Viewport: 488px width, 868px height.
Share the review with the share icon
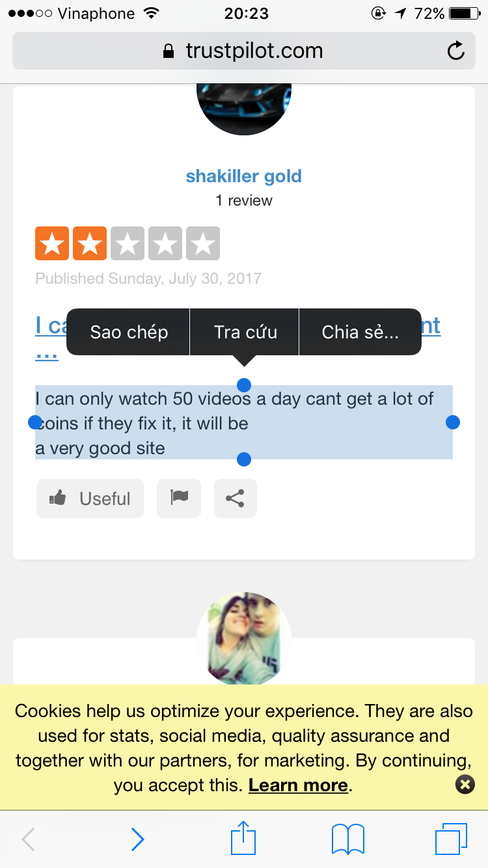click(x=235, y=498)
